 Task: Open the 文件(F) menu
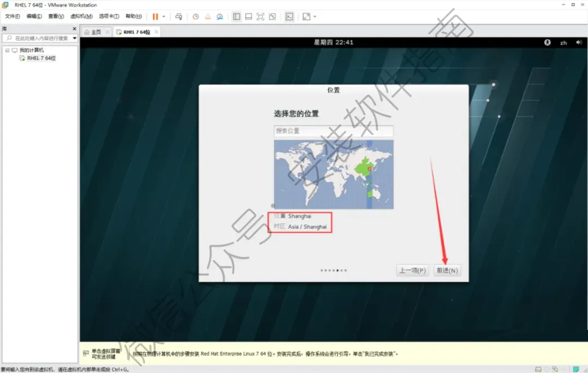(13, 16)
